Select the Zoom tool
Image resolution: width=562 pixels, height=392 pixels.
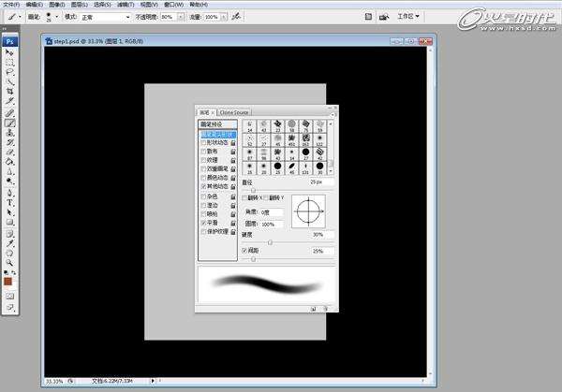[x=9, y=263]
